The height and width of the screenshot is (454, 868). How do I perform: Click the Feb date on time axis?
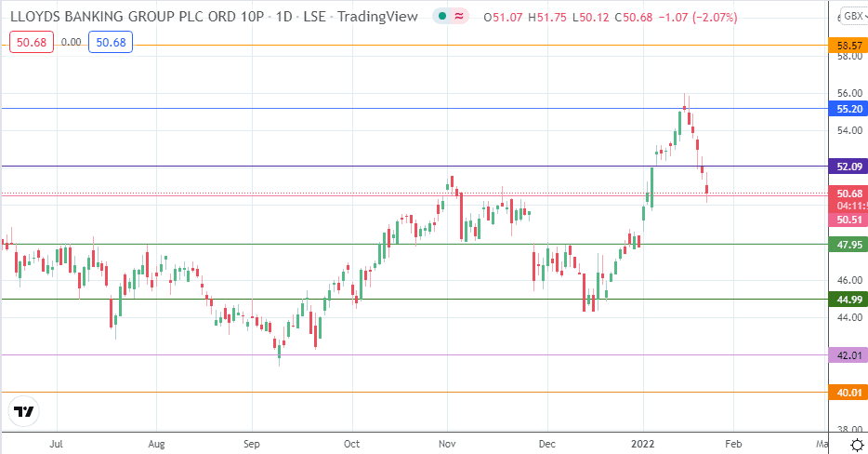(733, 444)
